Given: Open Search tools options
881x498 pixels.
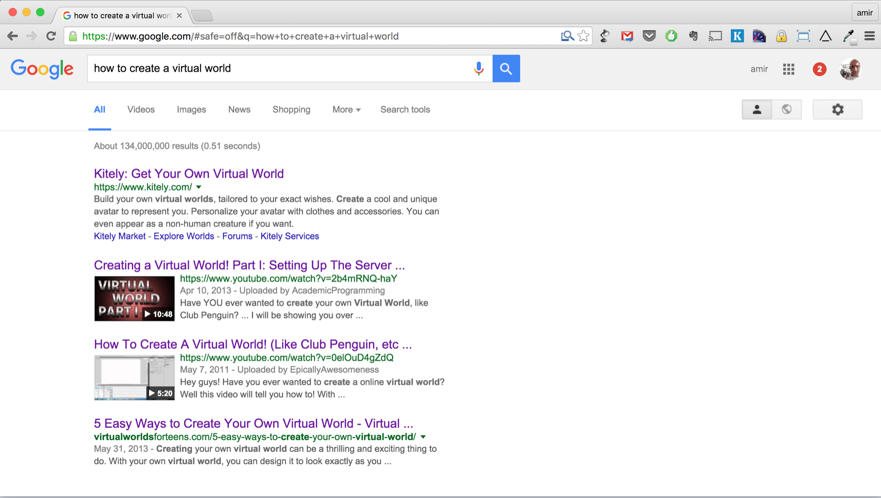Looking at the screenshot, I should (405, 110).
